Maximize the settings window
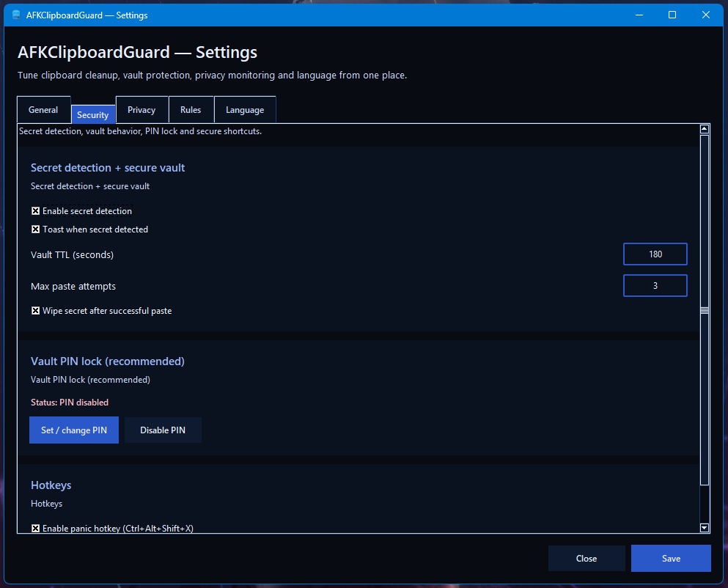This screenshot has width=728, height=588. tap(672, 15)
